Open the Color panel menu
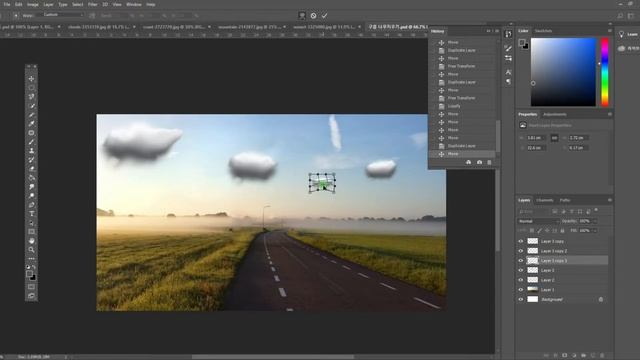The image size is (640, 360). [x=610, y=31]
